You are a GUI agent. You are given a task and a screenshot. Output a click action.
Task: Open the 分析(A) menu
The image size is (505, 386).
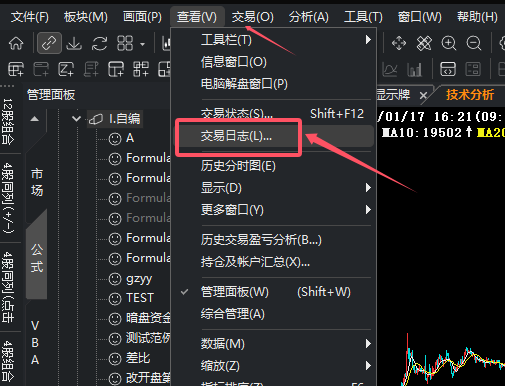pyautogui.click(x=309, y=17)
